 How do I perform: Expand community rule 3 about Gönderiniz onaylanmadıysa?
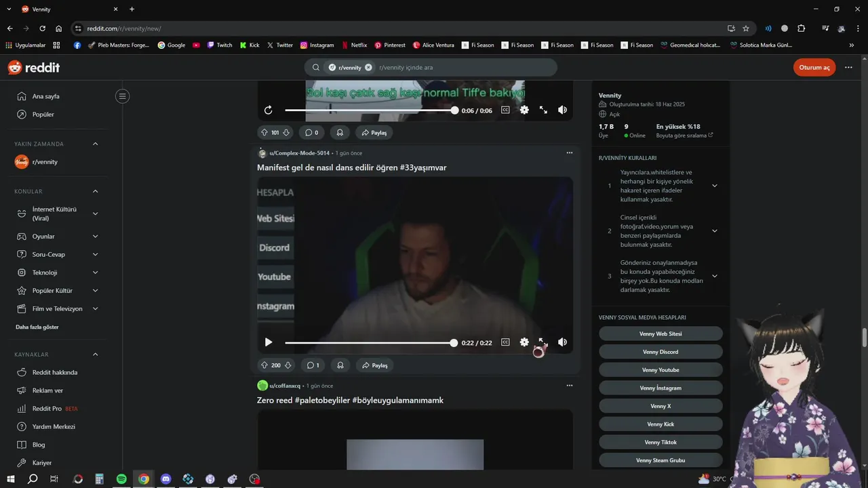[x=714, y=276]
